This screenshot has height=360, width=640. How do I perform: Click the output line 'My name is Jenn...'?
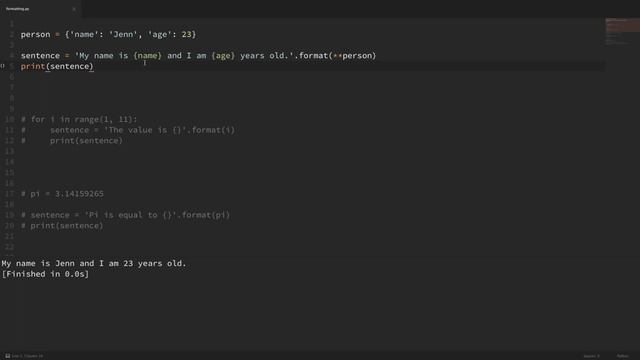pos(93,264)
